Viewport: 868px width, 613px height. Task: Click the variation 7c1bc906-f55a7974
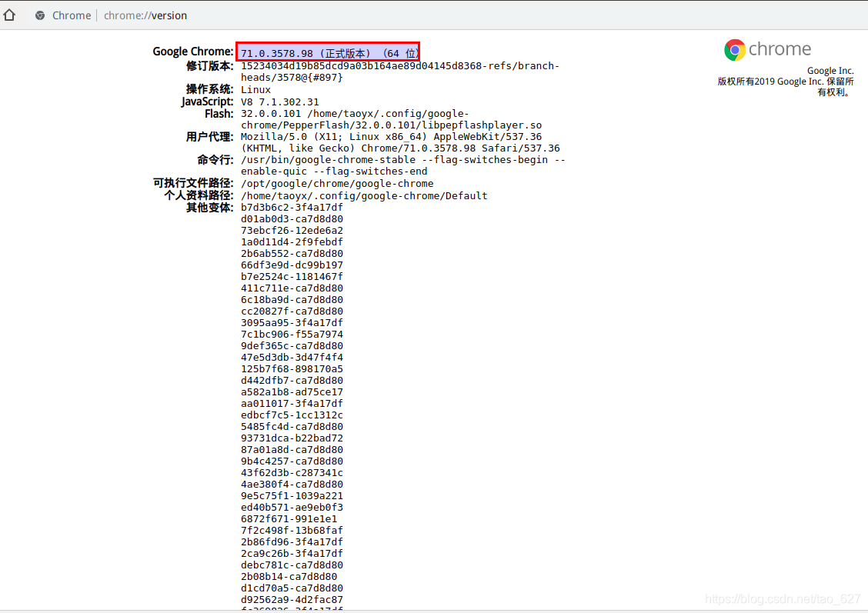292,335
